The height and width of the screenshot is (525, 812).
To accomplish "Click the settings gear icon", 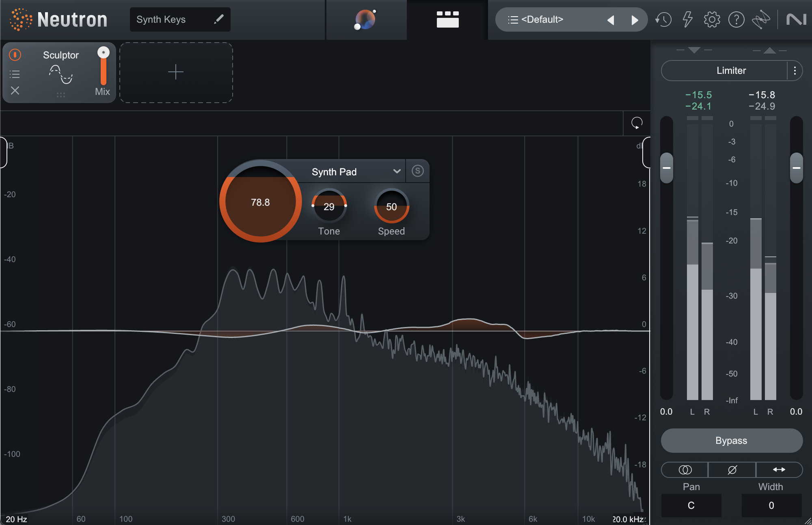I will [x=711, y=19].
